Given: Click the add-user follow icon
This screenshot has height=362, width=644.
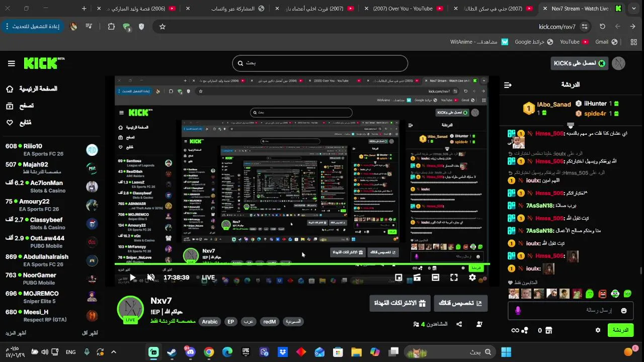Looking at the screenshot, I should point(479,324).
